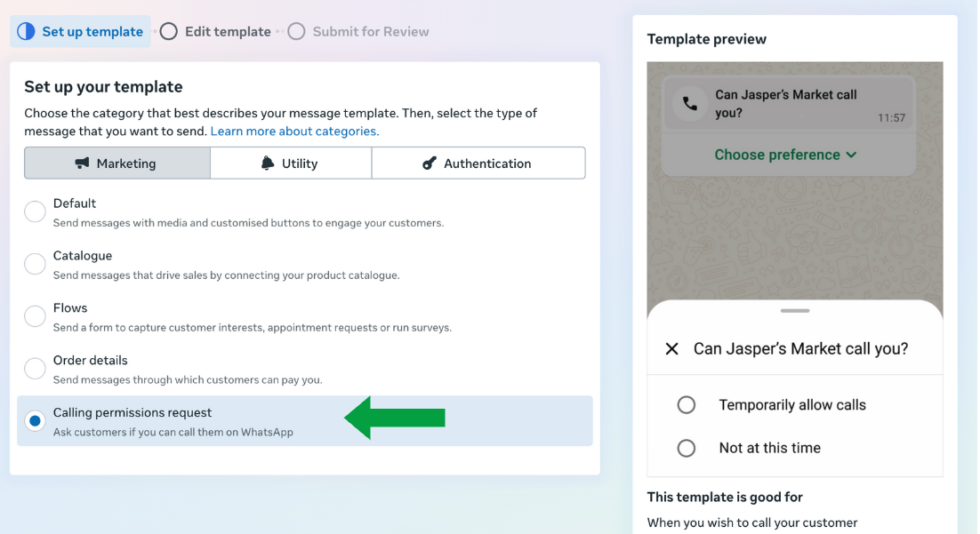Switch to the Authentication category tab

(x=478, y=163)
